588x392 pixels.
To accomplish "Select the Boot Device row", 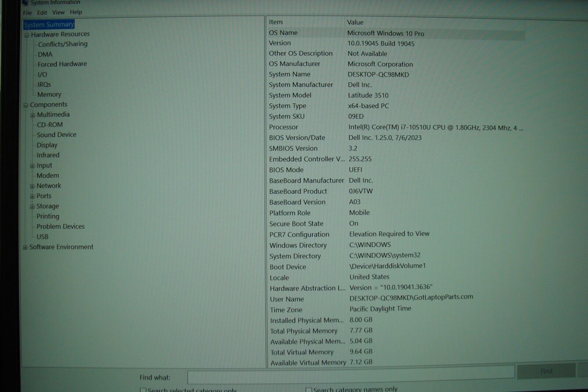I will [x=396, y=267].
